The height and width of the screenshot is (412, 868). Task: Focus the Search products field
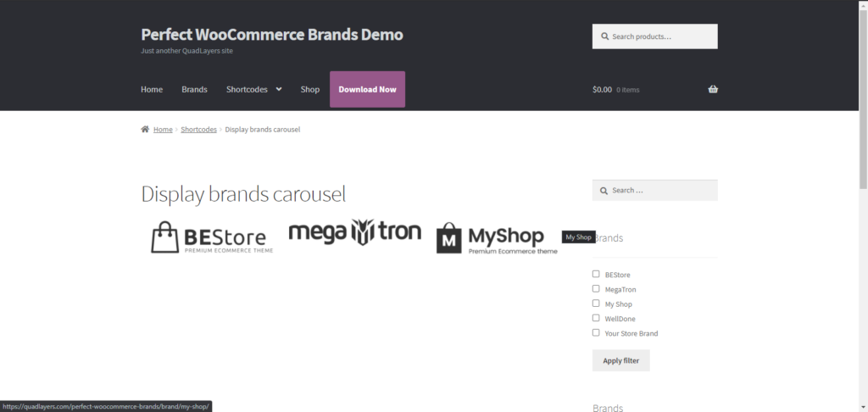tap(655, 36)
